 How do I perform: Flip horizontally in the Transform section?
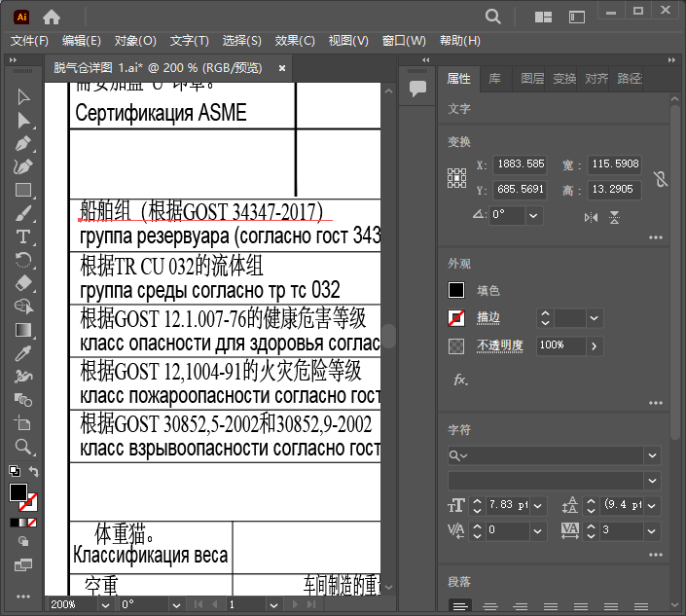[x=591, y=218]
